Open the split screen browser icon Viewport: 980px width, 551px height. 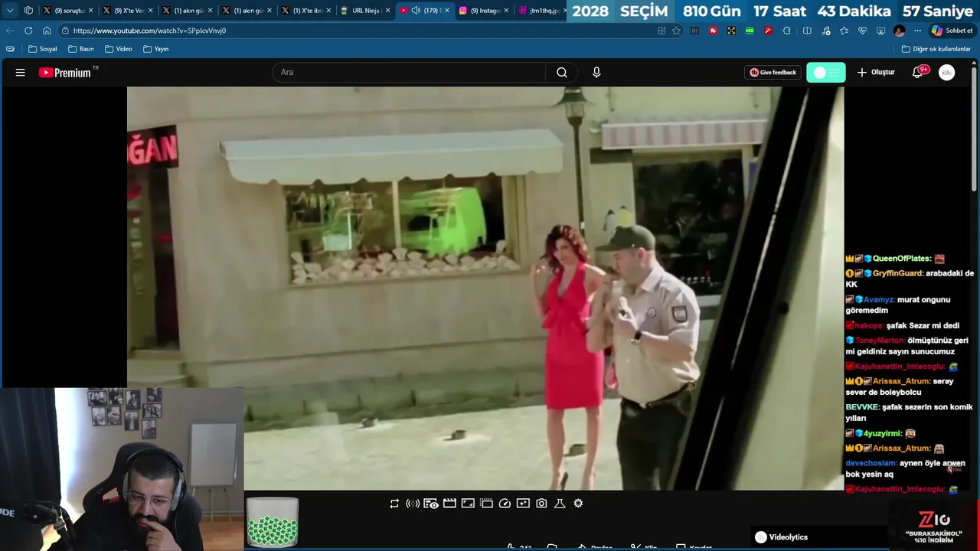807,31
